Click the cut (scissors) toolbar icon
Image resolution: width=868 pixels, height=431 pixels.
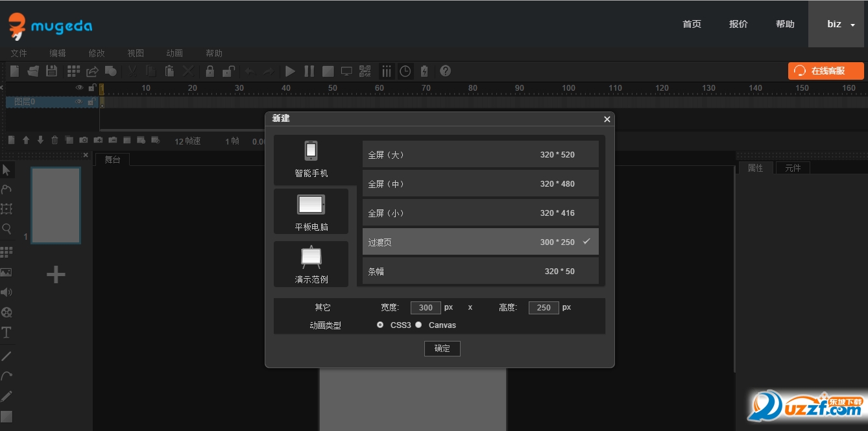click(132, 71)
